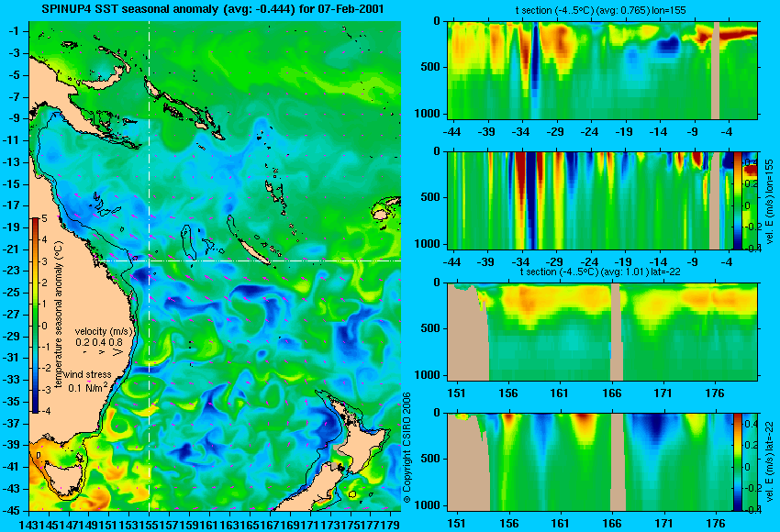Viewport: 780px width, 532px height.
Task: Click the "wind stress" legend label
Action: [x=87, y=374]
